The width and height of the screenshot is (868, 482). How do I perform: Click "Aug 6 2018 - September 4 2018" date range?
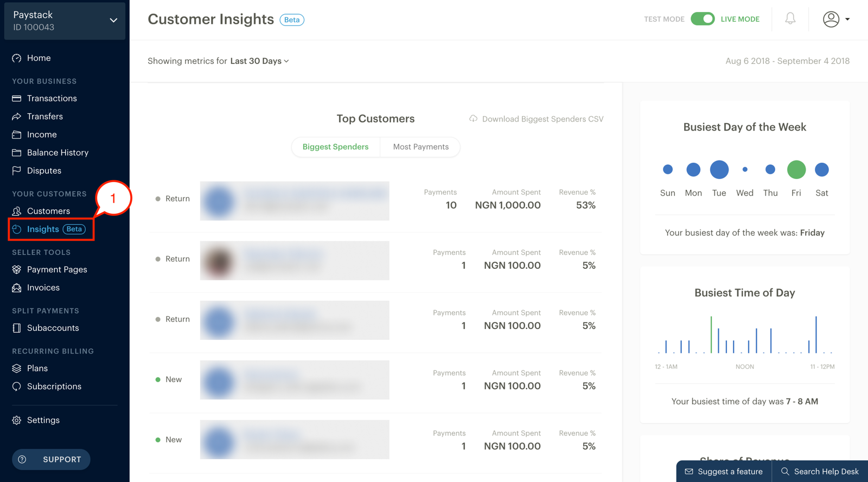click(788, 61)
